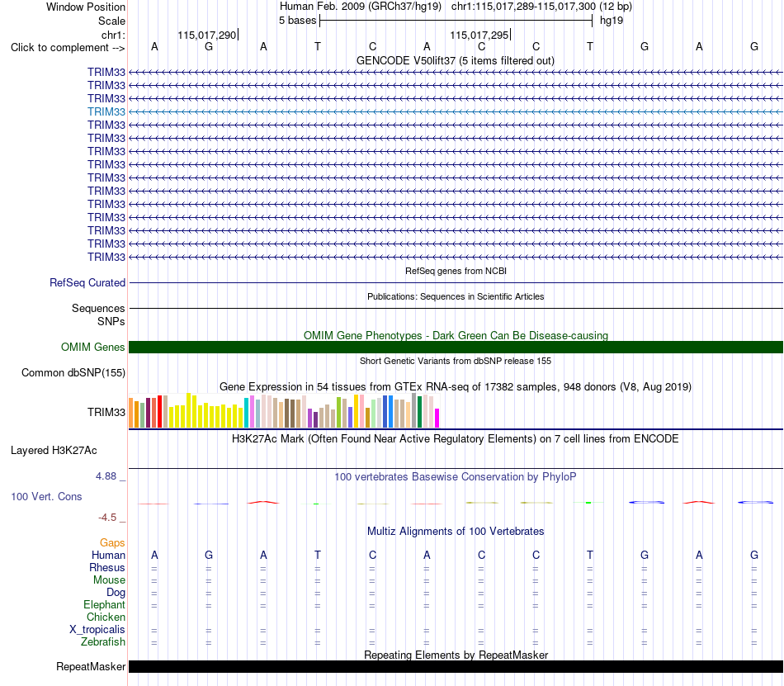784x686 pixels.
Task: Select the highlighted light-blue TRIM33 transcript label
Action: (x=106, y=111)
